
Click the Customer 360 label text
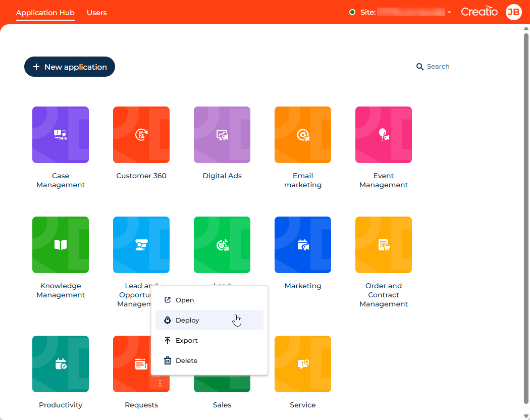click(141, 176)
